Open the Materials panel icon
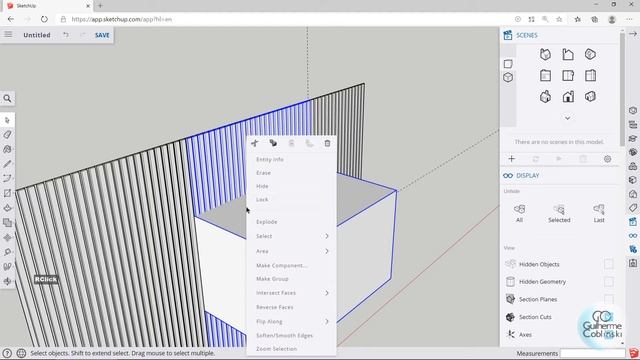This screenshot has height=360, width=640. coord(633,180)
